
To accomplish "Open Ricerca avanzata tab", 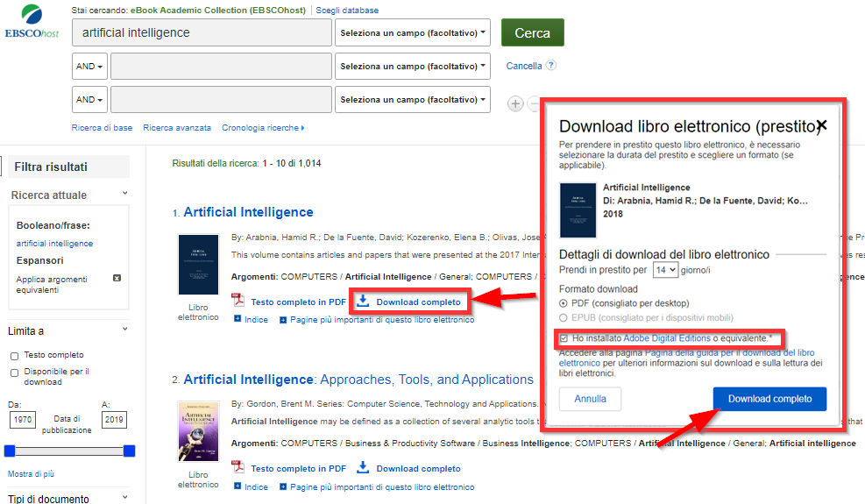I will 177,128.
